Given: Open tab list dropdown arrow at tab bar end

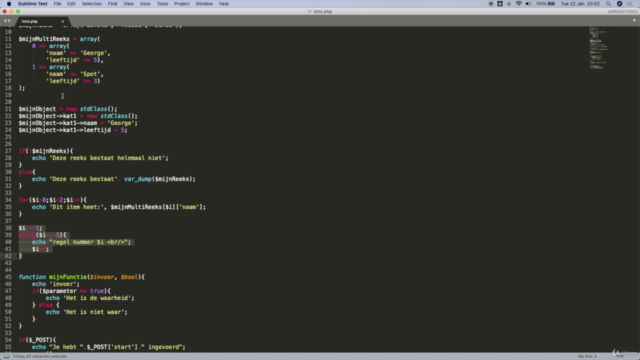Looking at the screenshot, I should click(634, 20).
